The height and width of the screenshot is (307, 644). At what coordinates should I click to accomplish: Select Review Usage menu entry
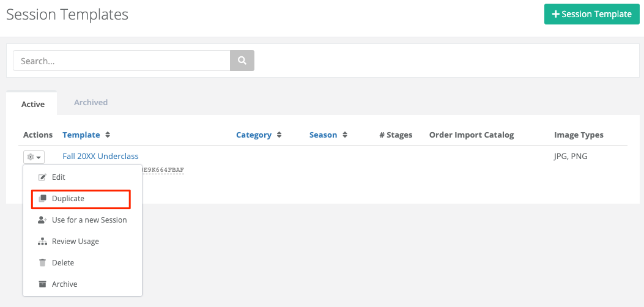(83, 242)
